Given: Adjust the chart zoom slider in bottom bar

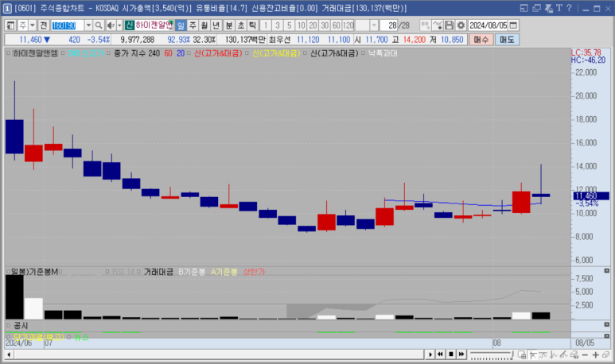Looking at the screenshot, I should click(492, 355).
